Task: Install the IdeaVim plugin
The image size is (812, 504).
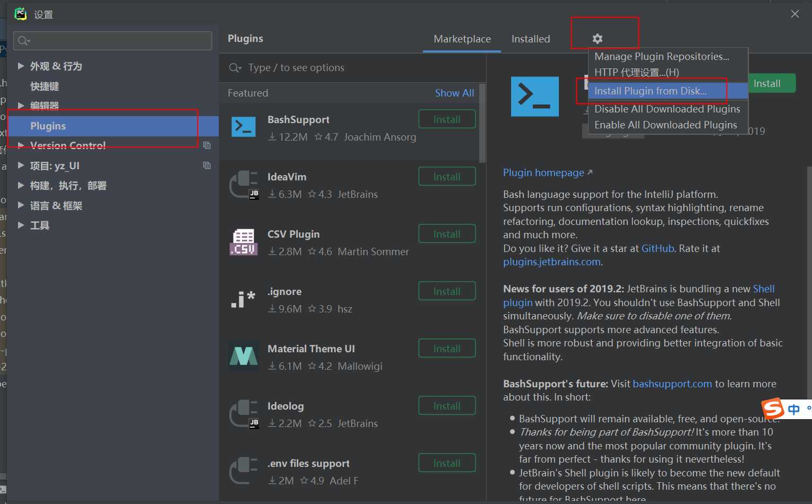Action: coord(447,177)
